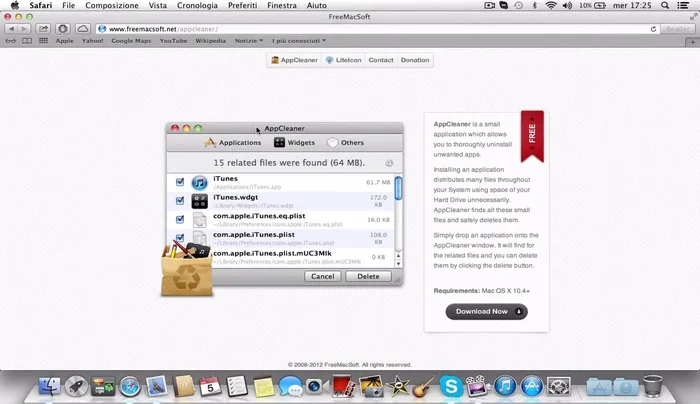Screen dimensions: 700x404
Task: Show iCloud Tabs with the cloud icon
Action: tap(83, 29)
